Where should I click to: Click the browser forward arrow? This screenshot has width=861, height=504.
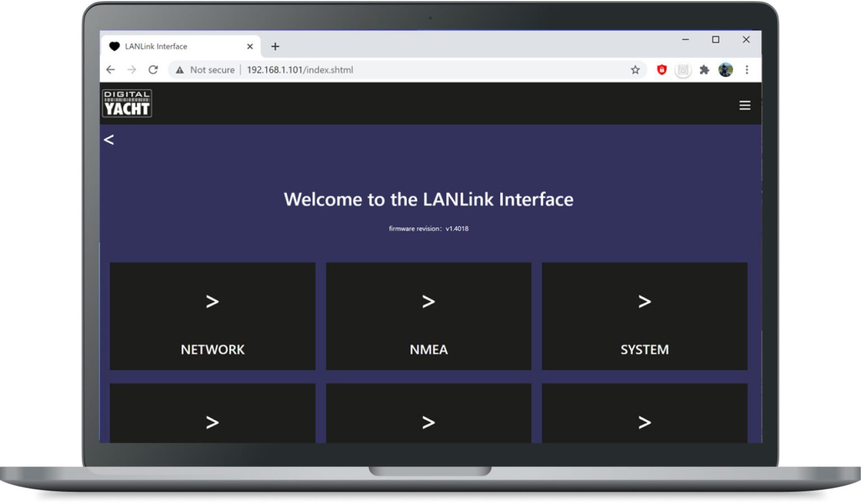point(132,70)
